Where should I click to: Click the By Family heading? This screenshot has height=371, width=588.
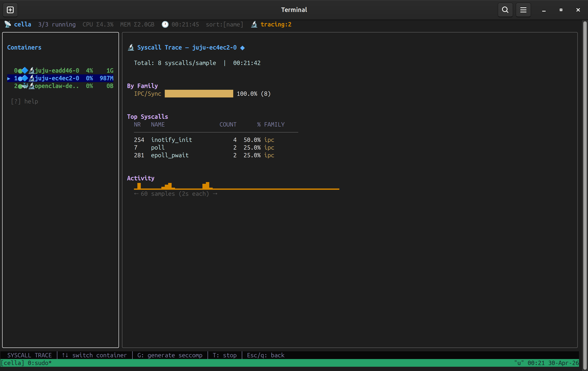coord(142,86)
